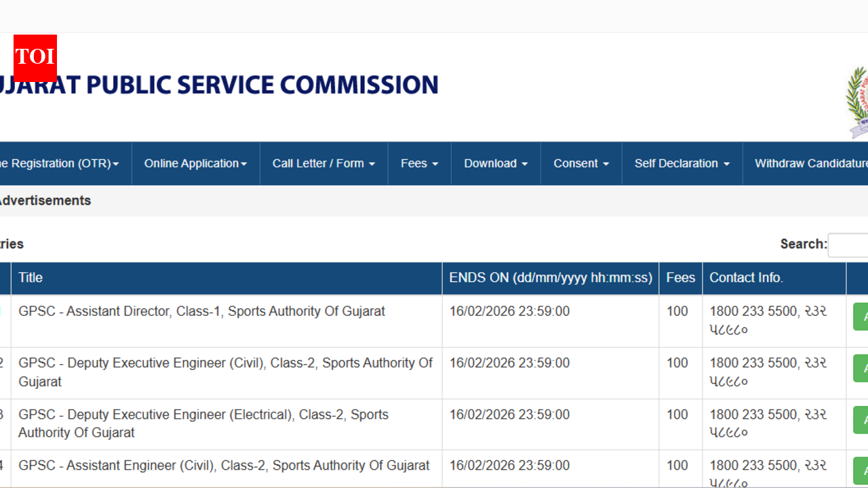Open the Online Application dropdown

[x=195, y=163]
